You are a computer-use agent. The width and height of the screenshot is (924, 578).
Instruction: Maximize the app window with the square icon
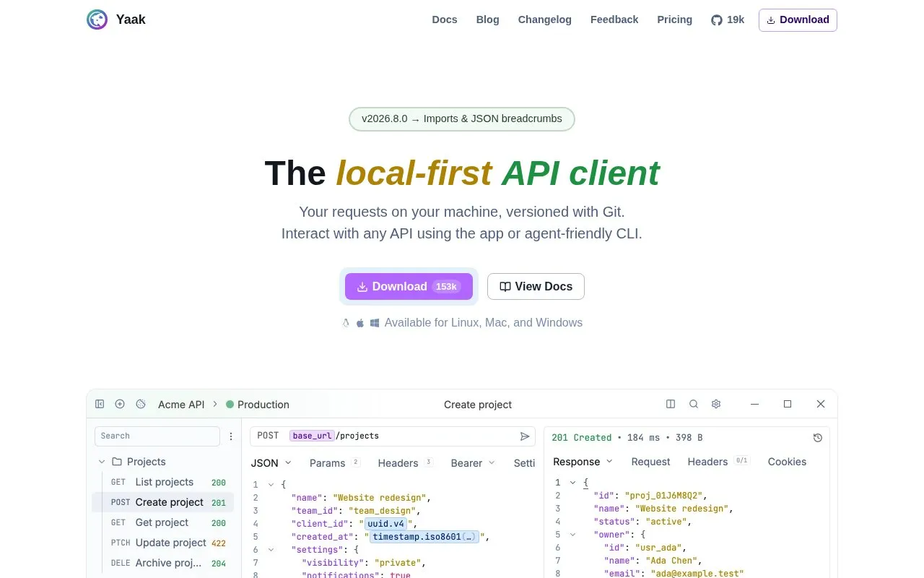pyautogui.click(x=788, y=404)
